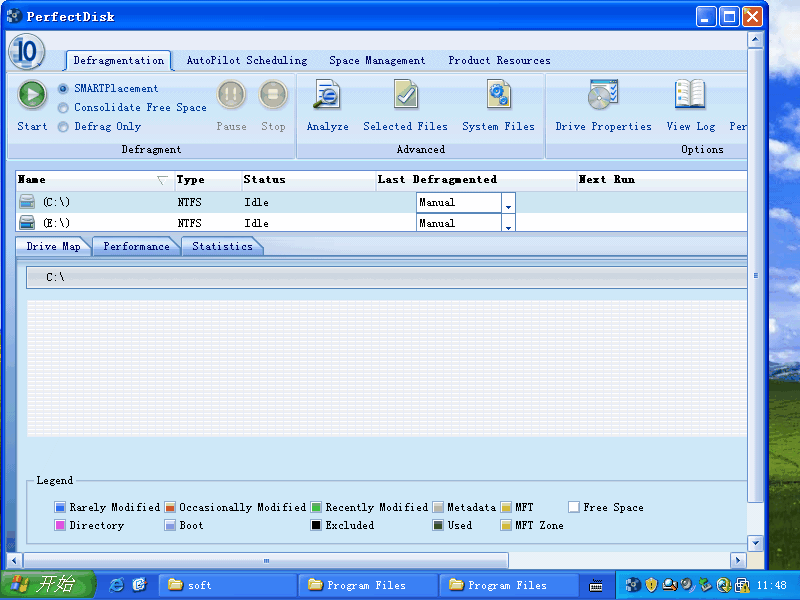This screenshot has width=800, height=600.
Task: Select the C:\ drive icon in list
Action: coord(27,202)
